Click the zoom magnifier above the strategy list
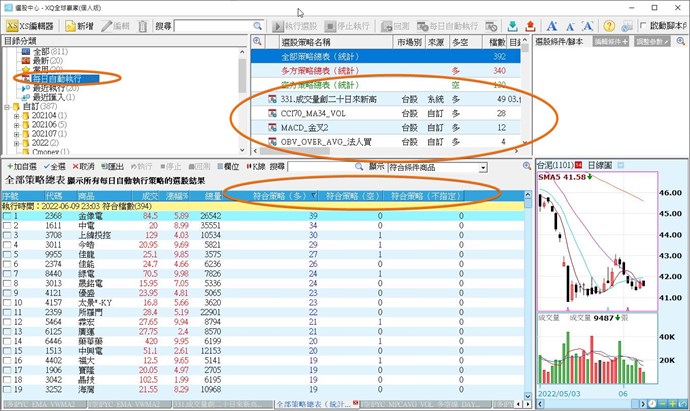This screenshot has width=690, height=411. 257,42
